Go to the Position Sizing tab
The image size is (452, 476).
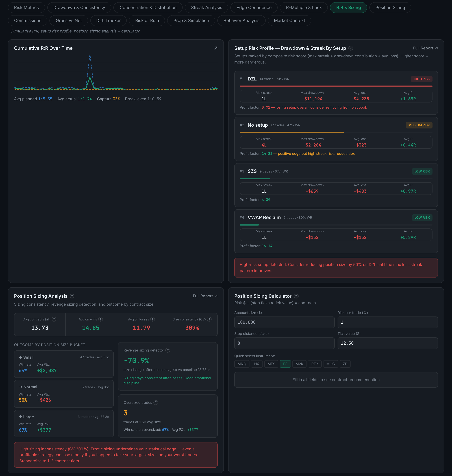tap(390, 8)
